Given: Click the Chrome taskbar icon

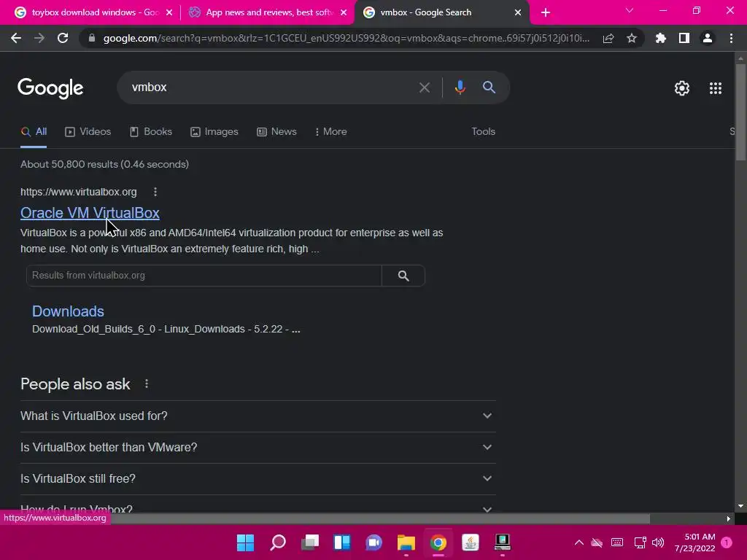Looking at the screenshot, I should click(438, 542).
